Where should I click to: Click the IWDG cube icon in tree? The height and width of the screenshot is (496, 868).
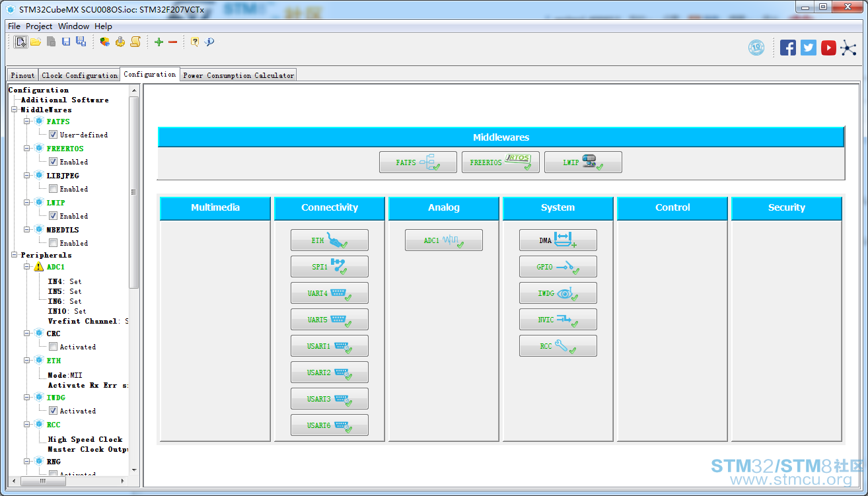coord(39,397)
